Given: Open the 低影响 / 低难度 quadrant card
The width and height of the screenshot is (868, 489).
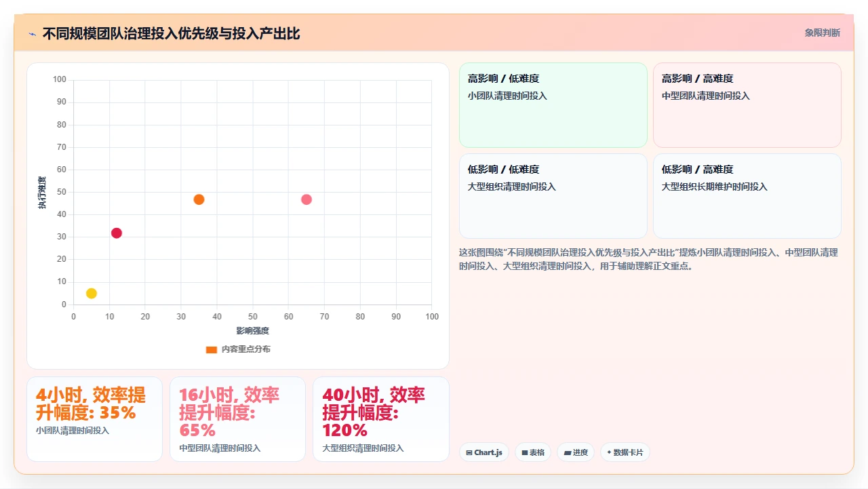Looking at the screenshot, I should (x=553, y=196).
